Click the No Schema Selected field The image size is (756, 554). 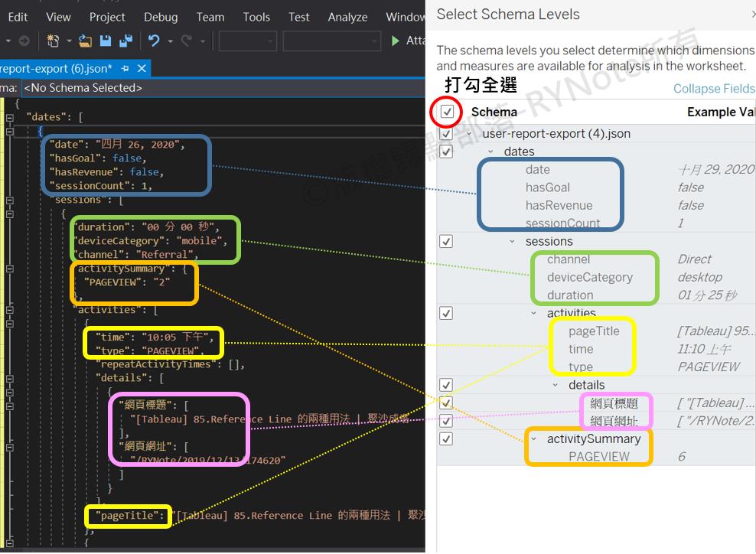(x=84, y=86)
